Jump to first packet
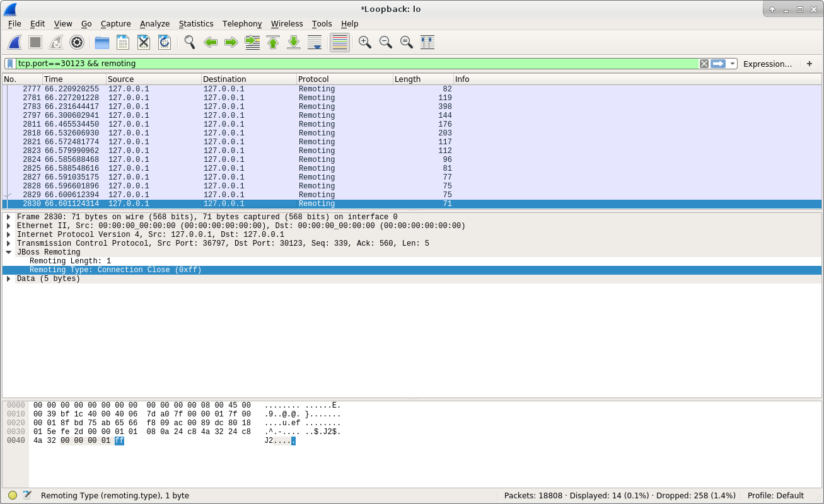824x504 pixels. [273, 43]
